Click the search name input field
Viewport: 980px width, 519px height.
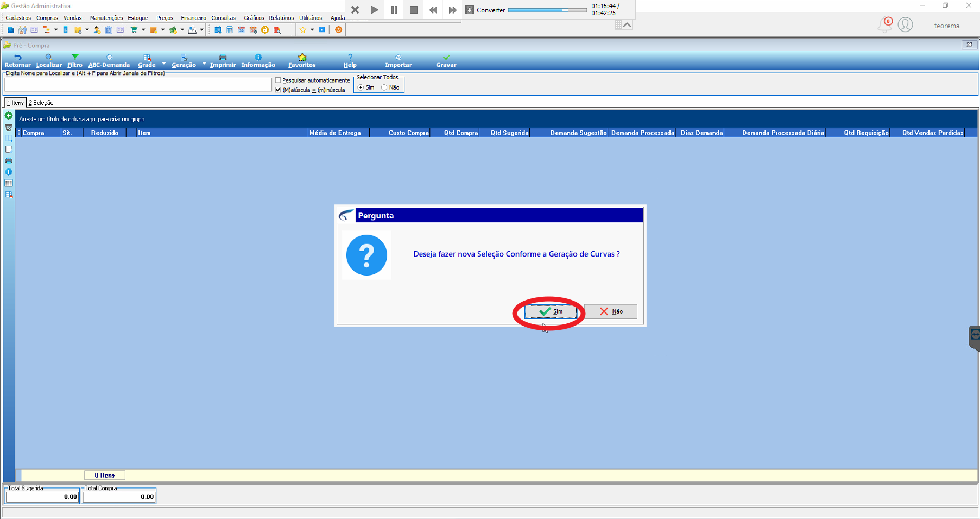(x=138, y=85)
